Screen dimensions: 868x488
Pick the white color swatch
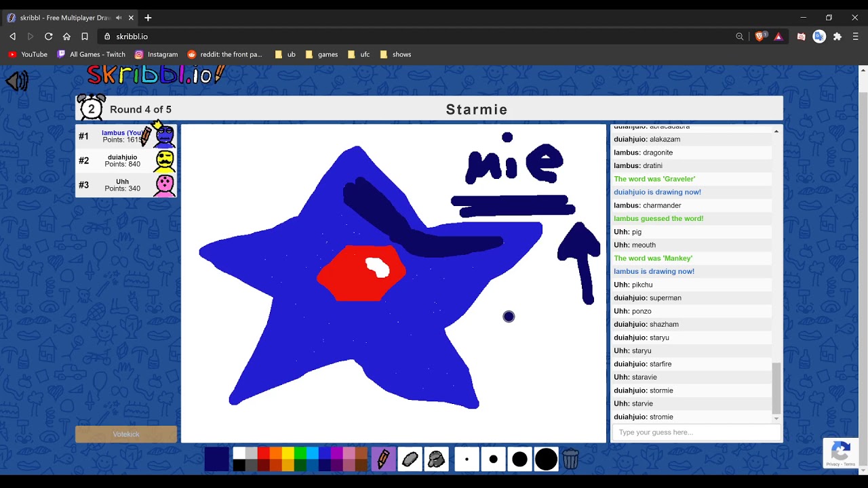point(239,453)
